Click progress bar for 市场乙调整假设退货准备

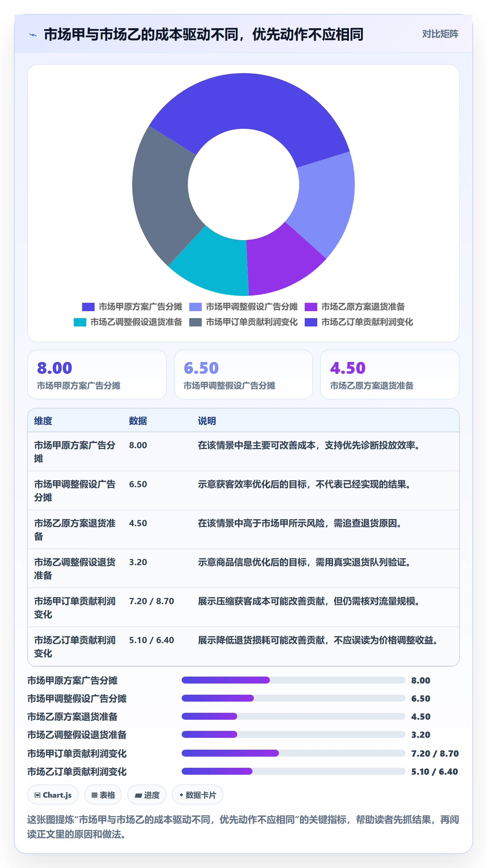click(x=294, y=734)
